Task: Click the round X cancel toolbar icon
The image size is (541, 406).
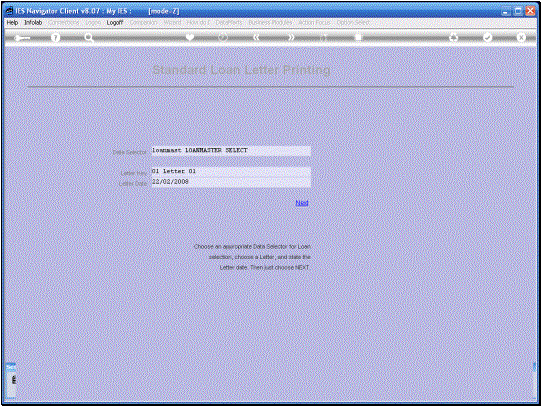Action: [x=521, y=37]
